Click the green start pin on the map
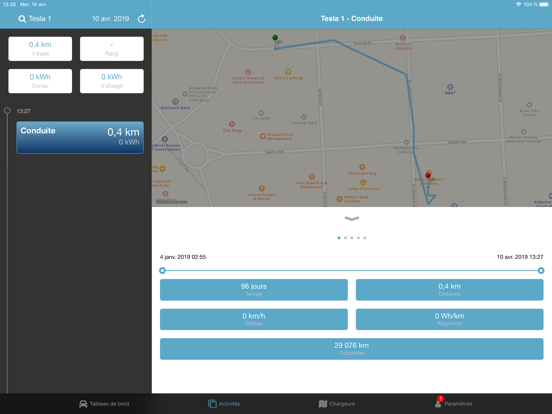Viewport: 552px width, 414px height. click(275, 38)
